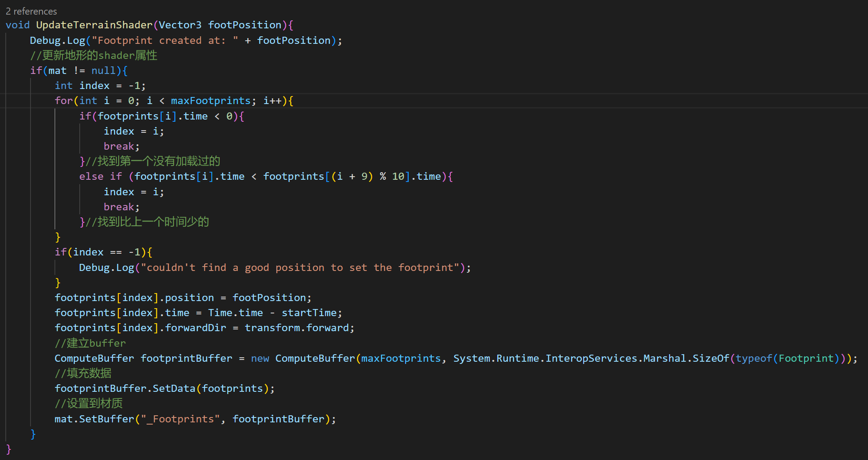Click footprintBuffer variable in ComputeBuffer declaration
The image size is (868, 460).
186,358
